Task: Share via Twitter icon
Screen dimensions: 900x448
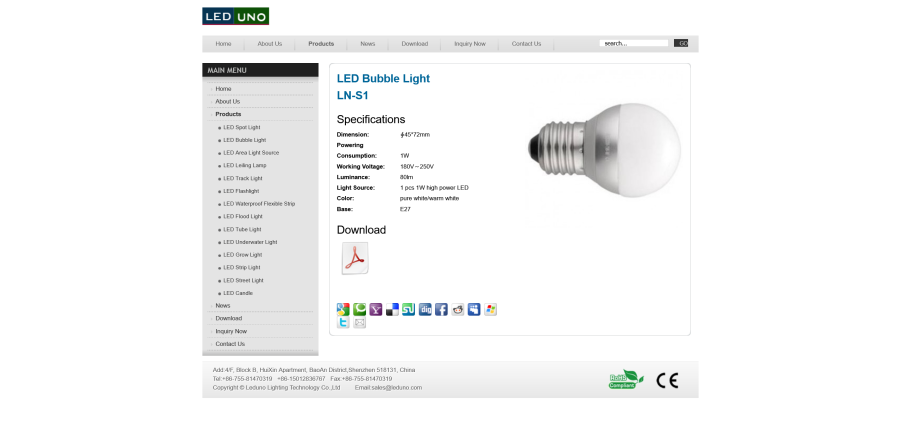Action: 343,322
